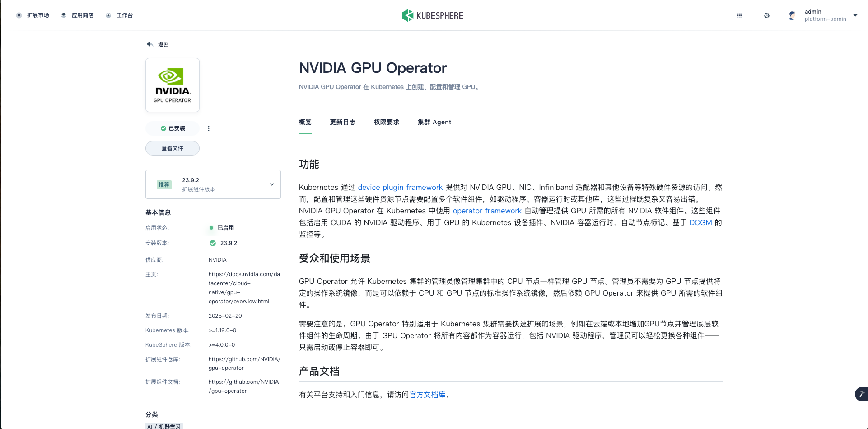868x429 pixels.
Task: Click the KubeSphere version value >=4.0.0-0
Action: tap(222, 345)
